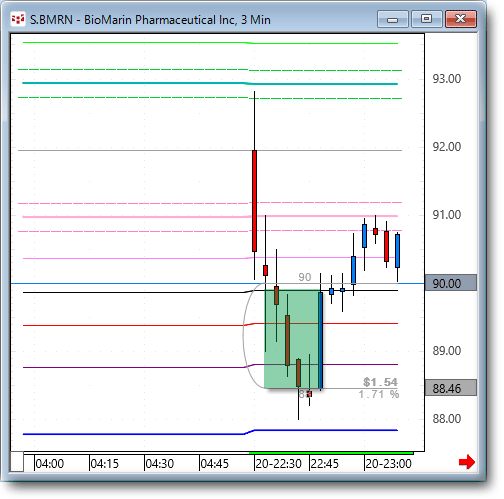504x499 pixels.
Task: Click the 88.46 price marker label
Action: 451,388
